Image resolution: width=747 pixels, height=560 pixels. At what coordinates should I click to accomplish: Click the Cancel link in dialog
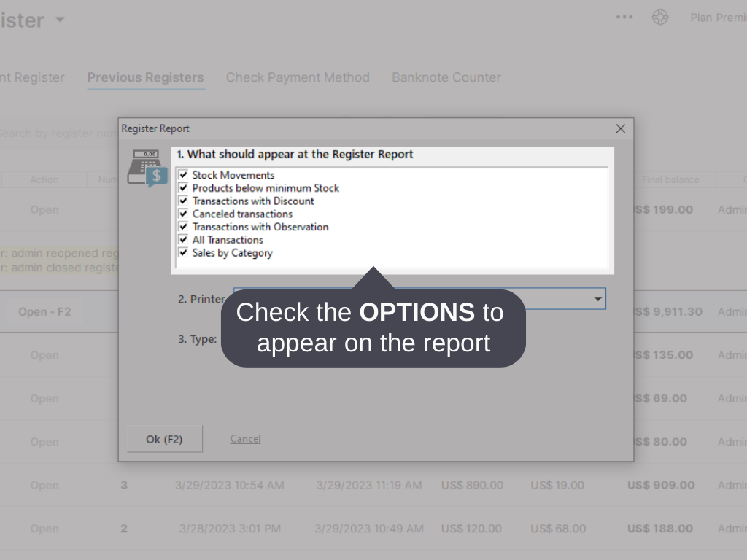tap(245, 438)
